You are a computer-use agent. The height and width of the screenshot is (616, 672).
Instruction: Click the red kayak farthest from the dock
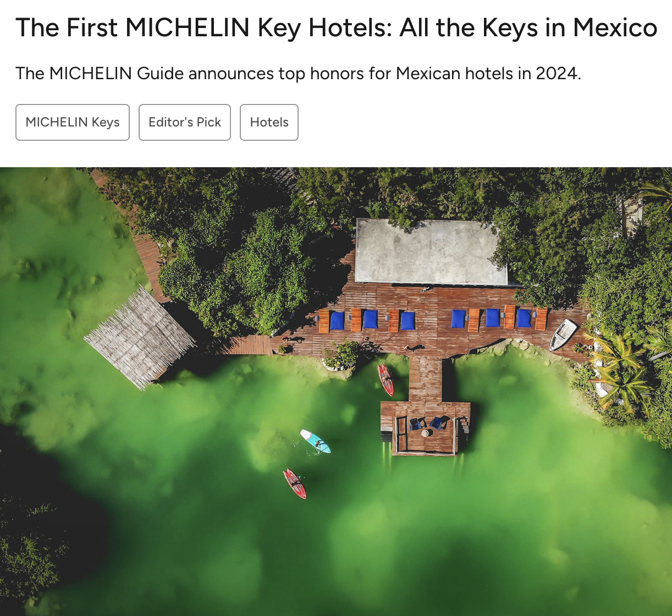(x=295, y=484)
